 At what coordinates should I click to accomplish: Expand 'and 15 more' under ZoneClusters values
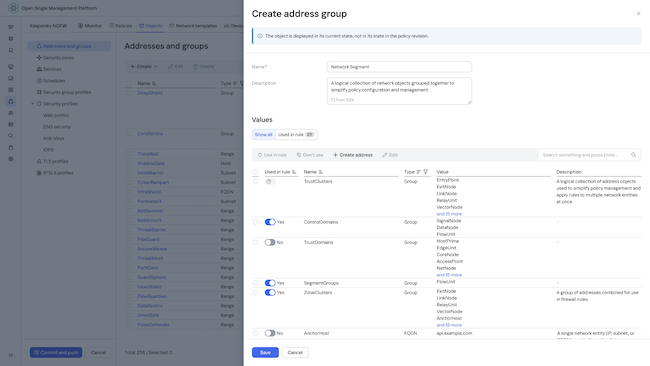[449, 325]
